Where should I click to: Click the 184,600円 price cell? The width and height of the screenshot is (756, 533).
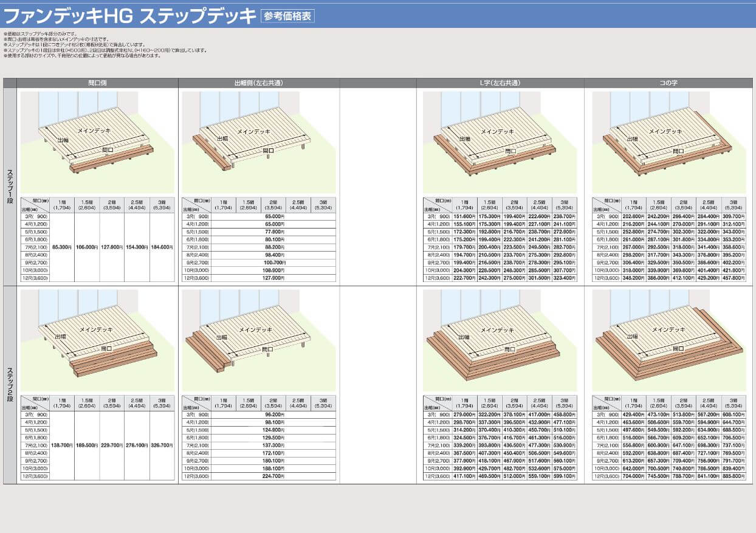(x=162, y=247)
